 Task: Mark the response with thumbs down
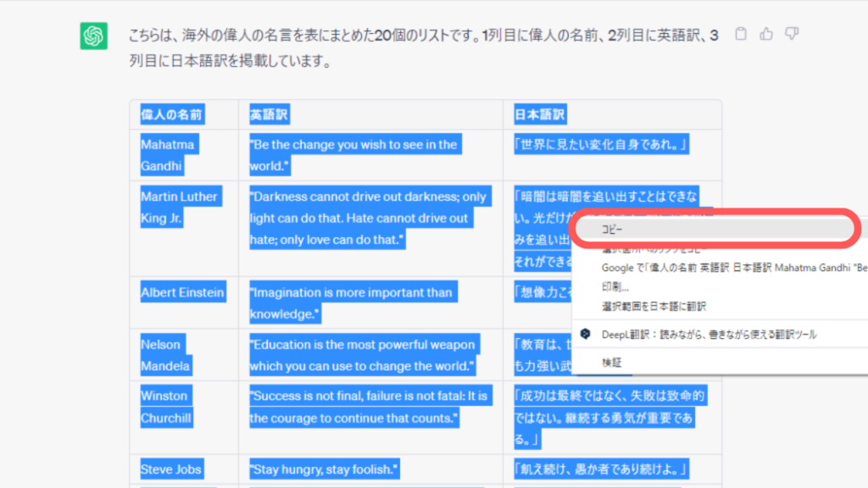792,35
